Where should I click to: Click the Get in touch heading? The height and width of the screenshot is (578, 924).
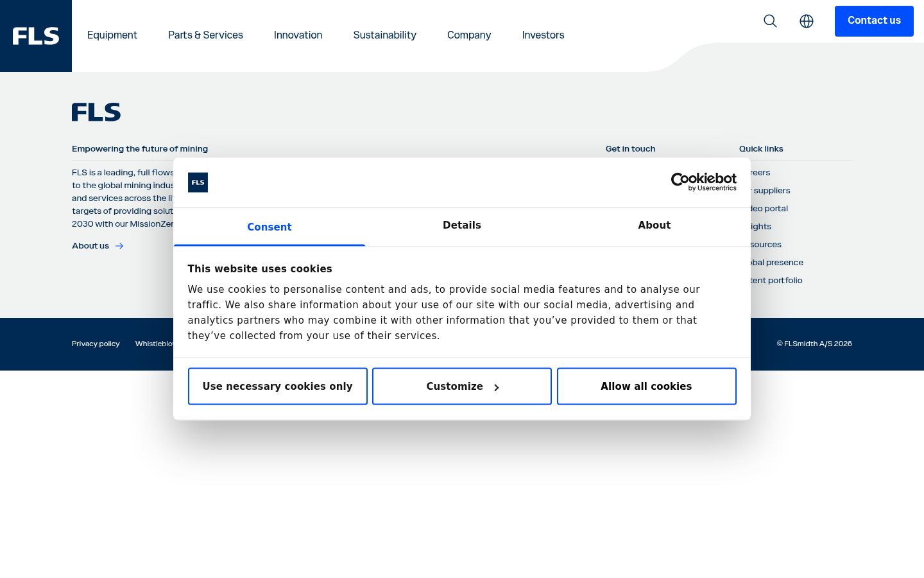click(x=631, y=148)
